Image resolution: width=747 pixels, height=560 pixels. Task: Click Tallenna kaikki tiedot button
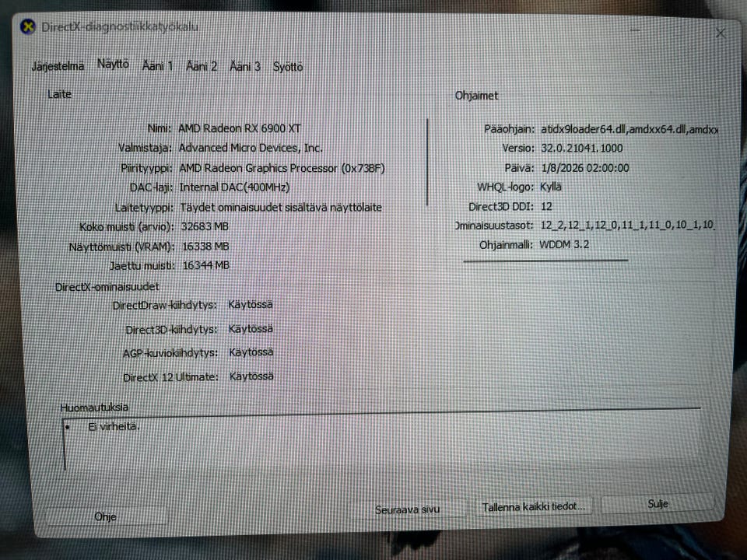click(x=534, y=506)
